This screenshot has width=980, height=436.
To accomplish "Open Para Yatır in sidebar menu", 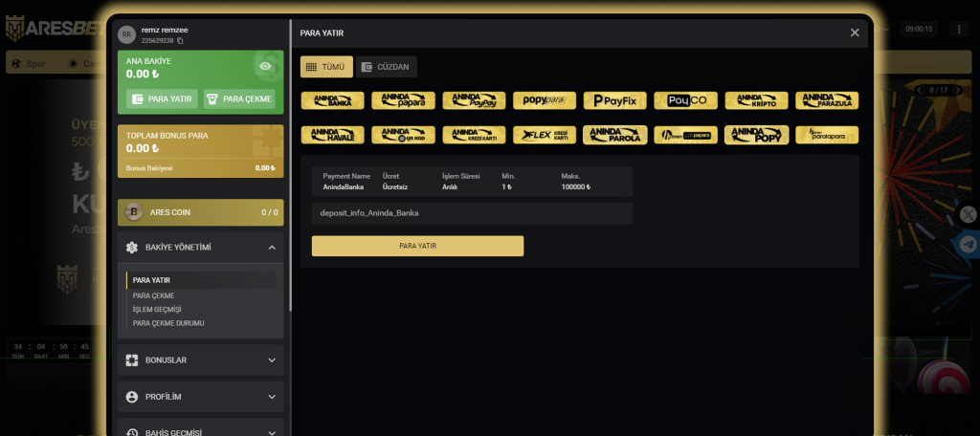I will pyautogui.click(x=151, y=280).
